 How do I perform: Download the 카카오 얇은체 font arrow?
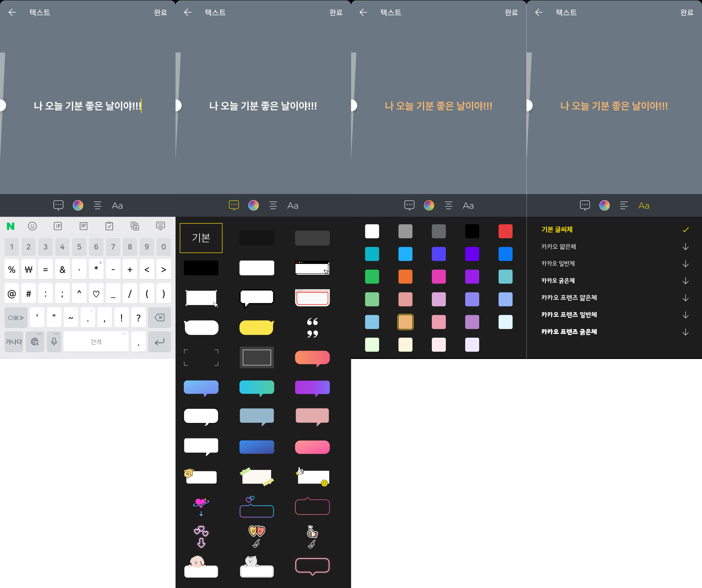pos(685,247)
